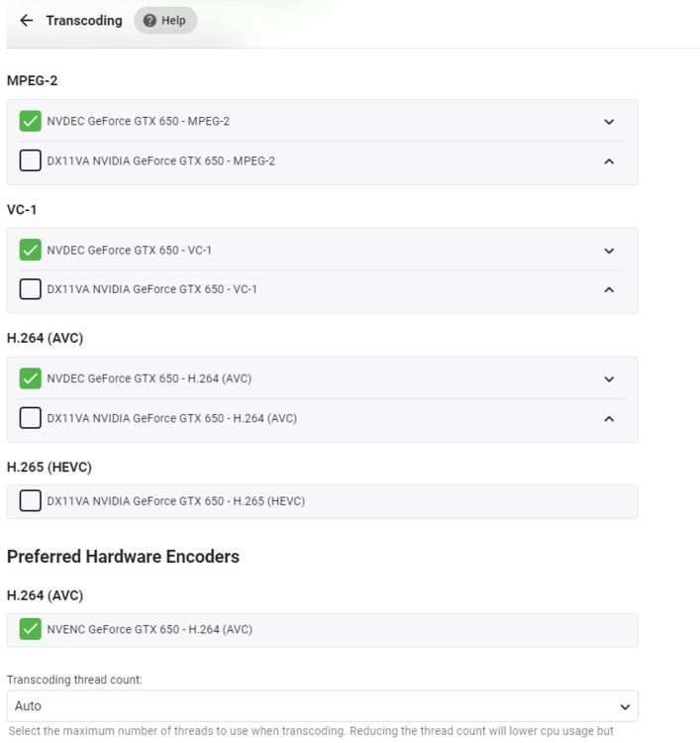Disable NVENC GeForce GTX 650 H.264 encoder
700x743 pixels.
coord(31,629)
